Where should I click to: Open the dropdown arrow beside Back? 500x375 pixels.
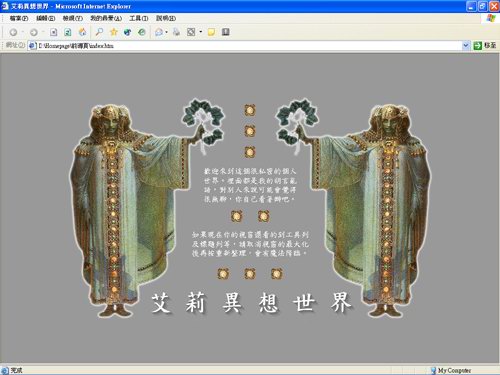(x=23, y=32)
